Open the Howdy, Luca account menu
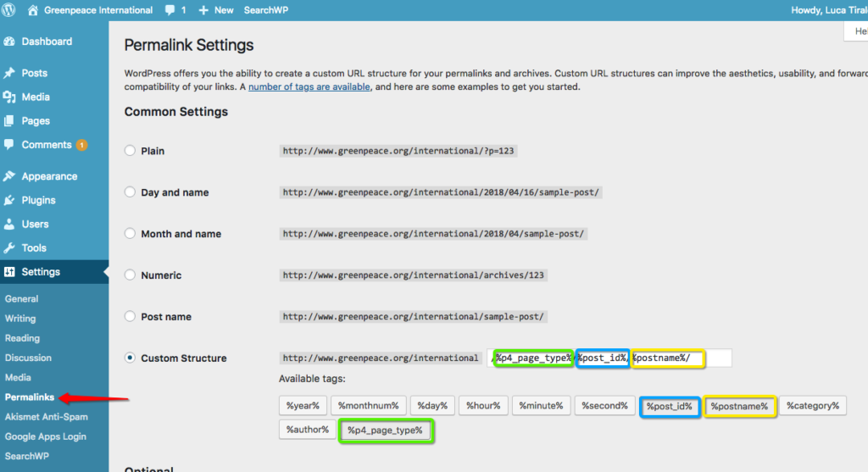The height and width of the screenshot is (472, 868). point(829,10)
